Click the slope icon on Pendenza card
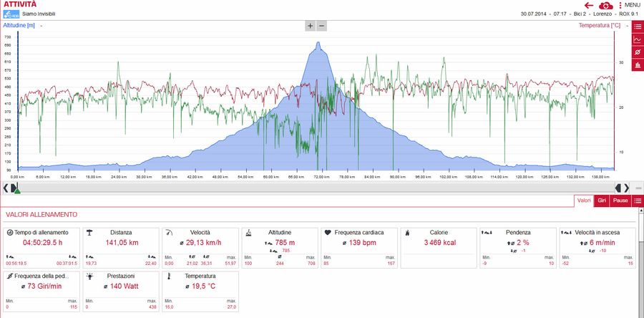 click(x=487, y=233)
